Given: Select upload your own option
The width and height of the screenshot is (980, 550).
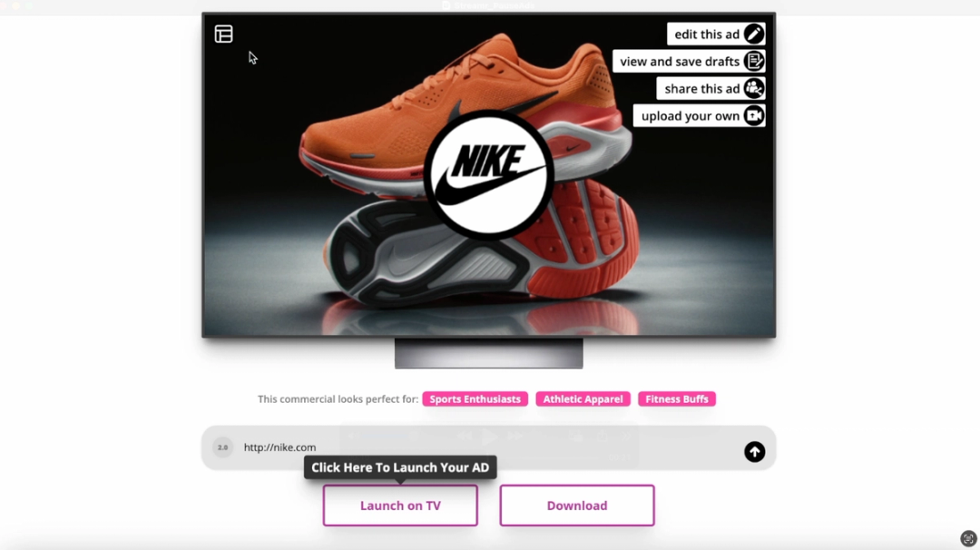Looking at the screenshot, I should click(x=690, y=116).
